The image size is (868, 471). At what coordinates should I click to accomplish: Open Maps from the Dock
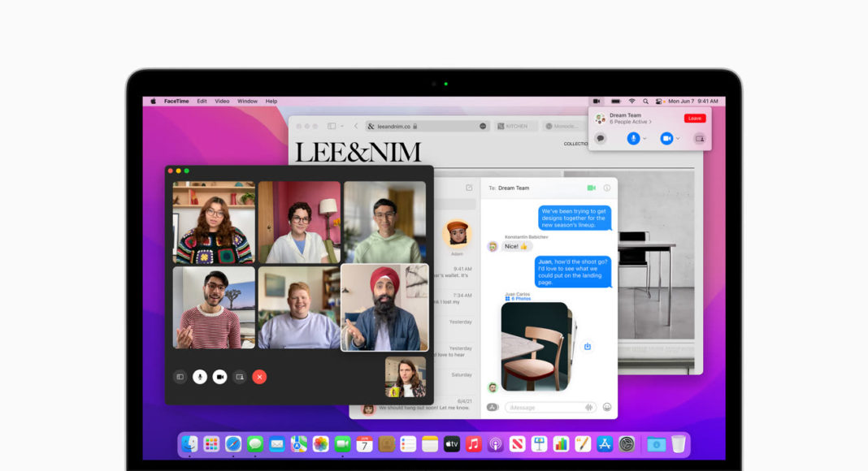tap(299, 444)
